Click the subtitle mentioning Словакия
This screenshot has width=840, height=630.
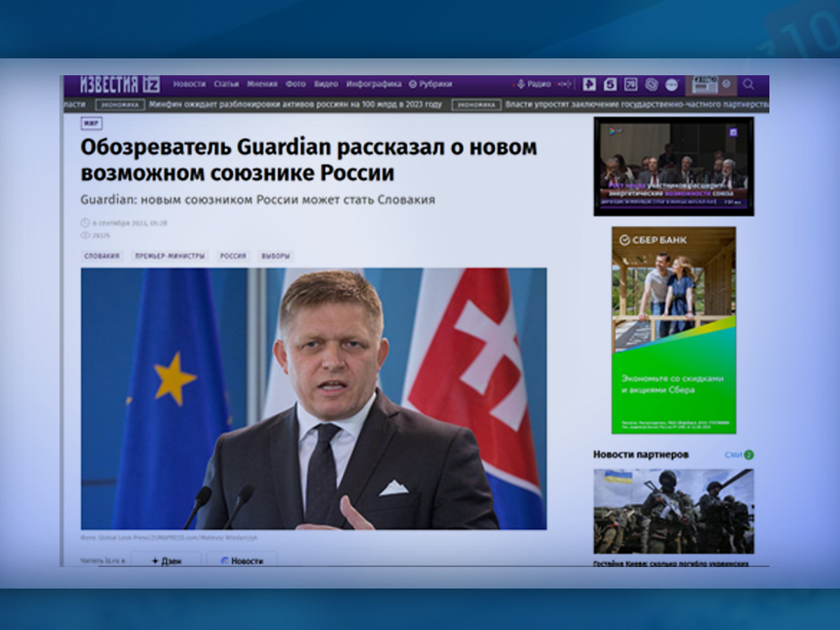(258, 200)
